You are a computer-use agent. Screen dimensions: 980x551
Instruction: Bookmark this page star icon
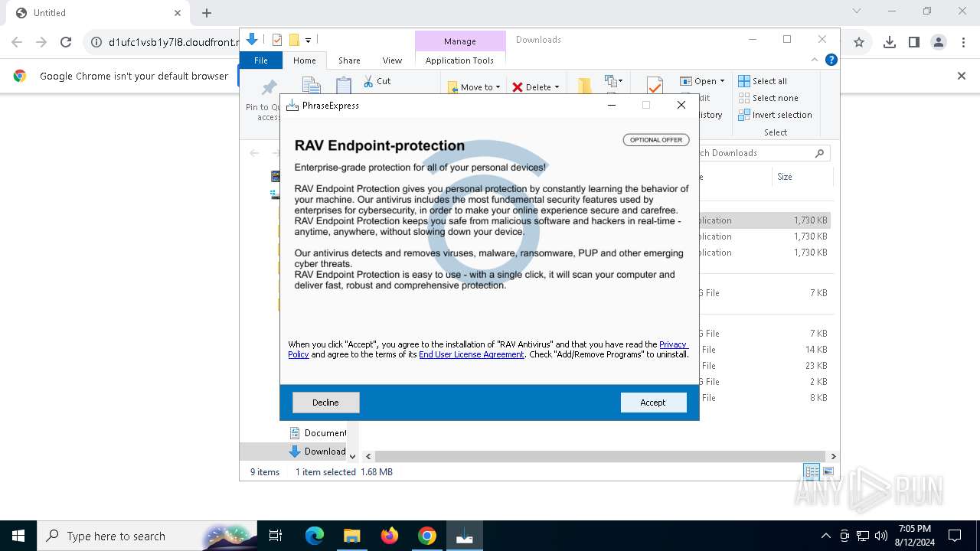(x=859, y=43)
